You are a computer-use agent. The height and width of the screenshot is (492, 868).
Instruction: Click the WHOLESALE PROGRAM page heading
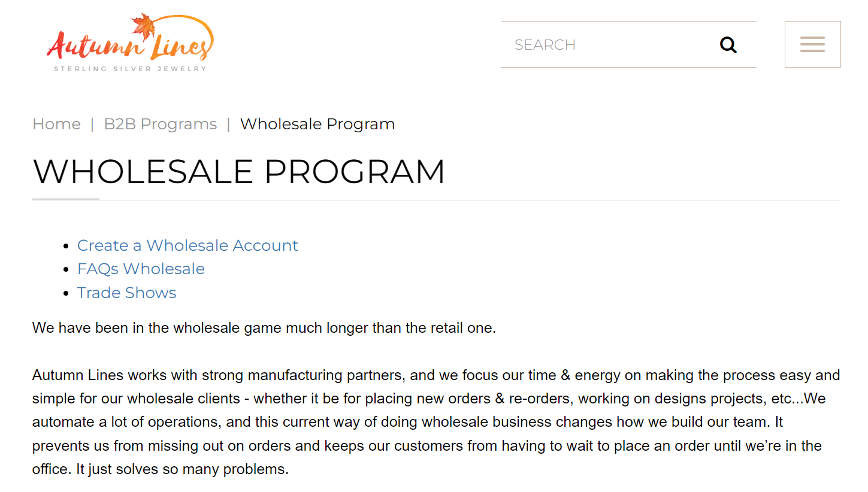[x=239, y=171]
